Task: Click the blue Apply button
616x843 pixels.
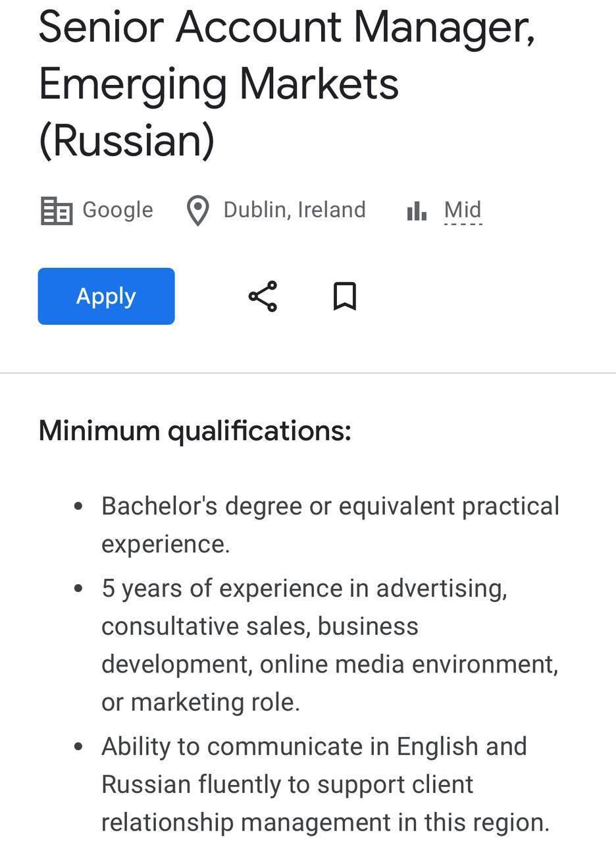Action: (106, 296)
